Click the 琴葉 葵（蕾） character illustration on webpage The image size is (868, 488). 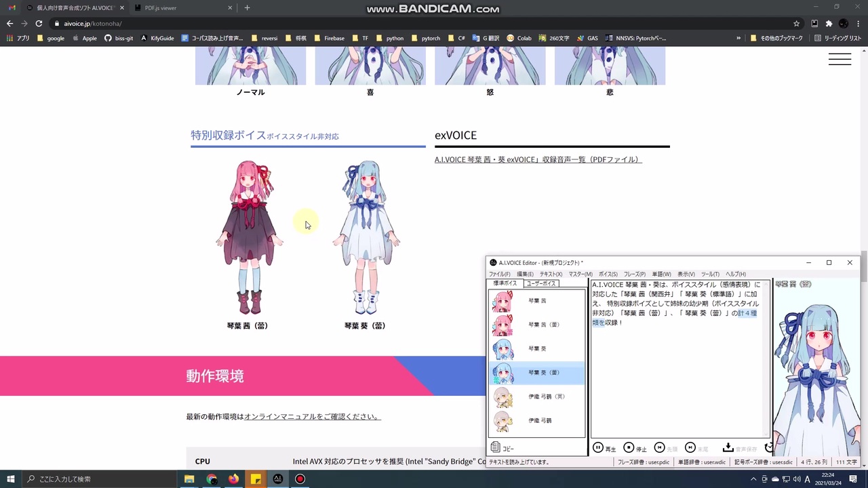click(366, 238)
